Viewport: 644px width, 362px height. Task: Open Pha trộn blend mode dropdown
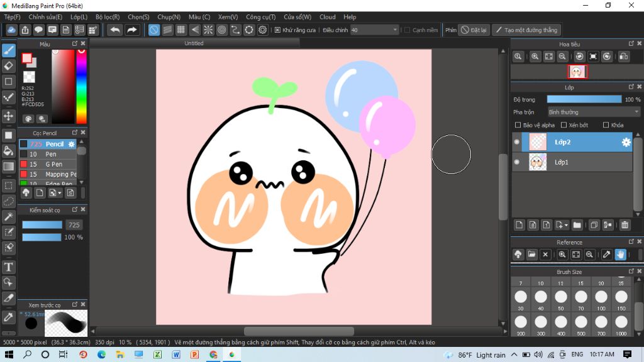coord(594,112)
